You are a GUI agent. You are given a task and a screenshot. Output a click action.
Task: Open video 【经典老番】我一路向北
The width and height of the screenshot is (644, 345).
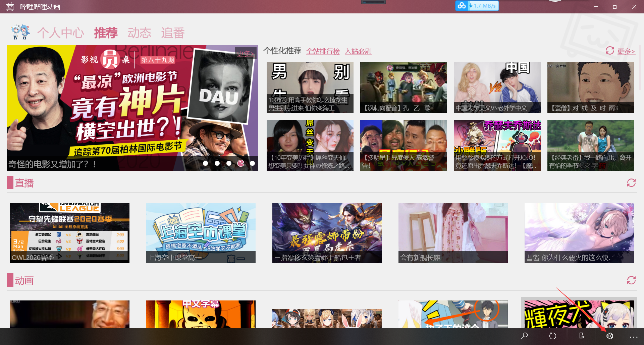tap(591, 145)
